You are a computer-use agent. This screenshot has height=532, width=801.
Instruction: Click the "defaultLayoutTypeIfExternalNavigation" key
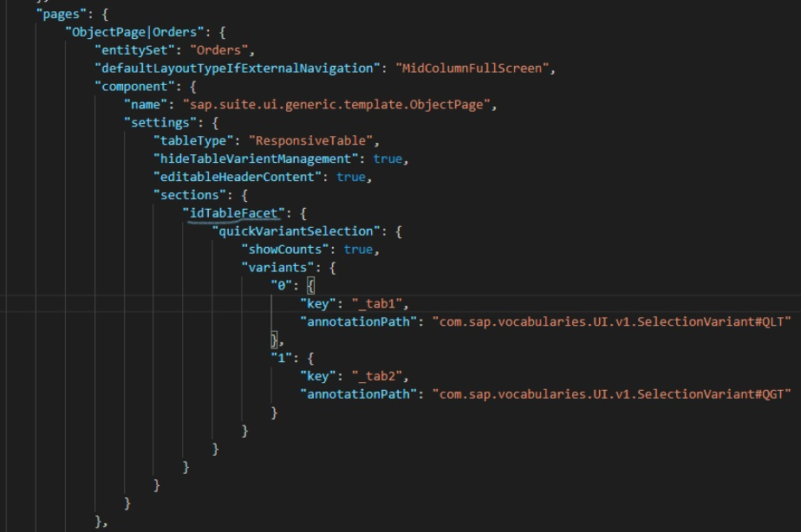(x=238, y=68)
